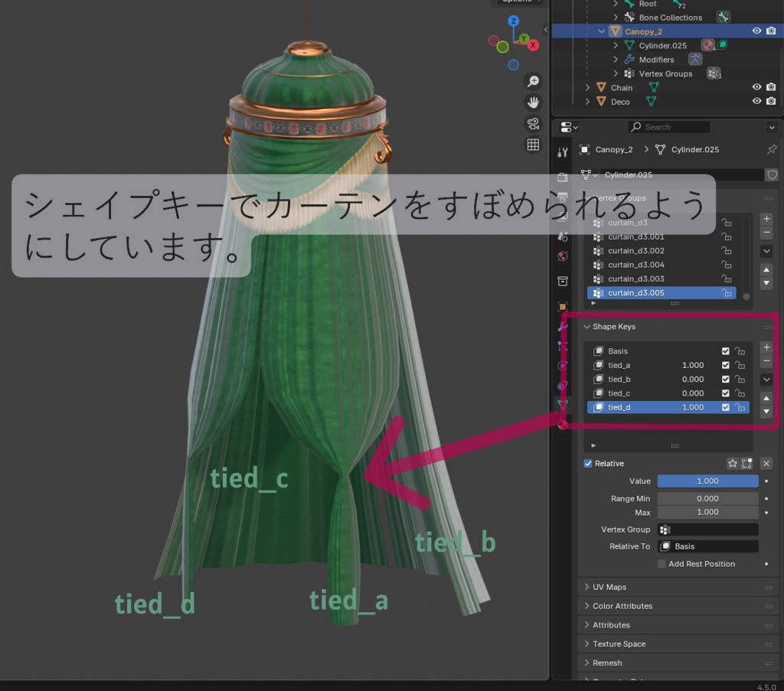
Task: Click the shape key Vertex Group field
Action: click(x=707, y=530)
